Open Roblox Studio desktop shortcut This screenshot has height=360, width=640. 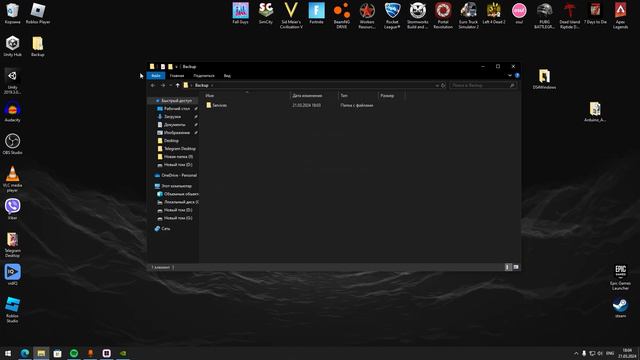tap(12, 309)
